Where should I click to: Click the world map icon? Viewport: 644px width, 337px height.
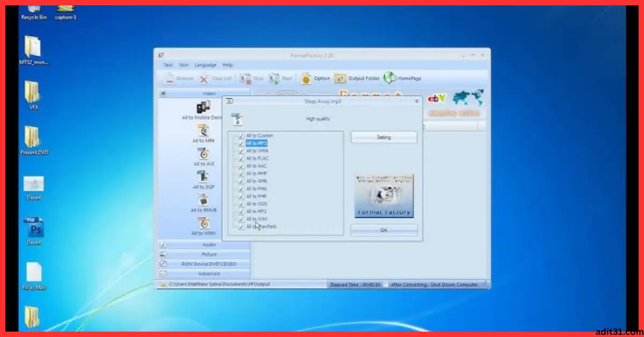[x=468, y=98]
